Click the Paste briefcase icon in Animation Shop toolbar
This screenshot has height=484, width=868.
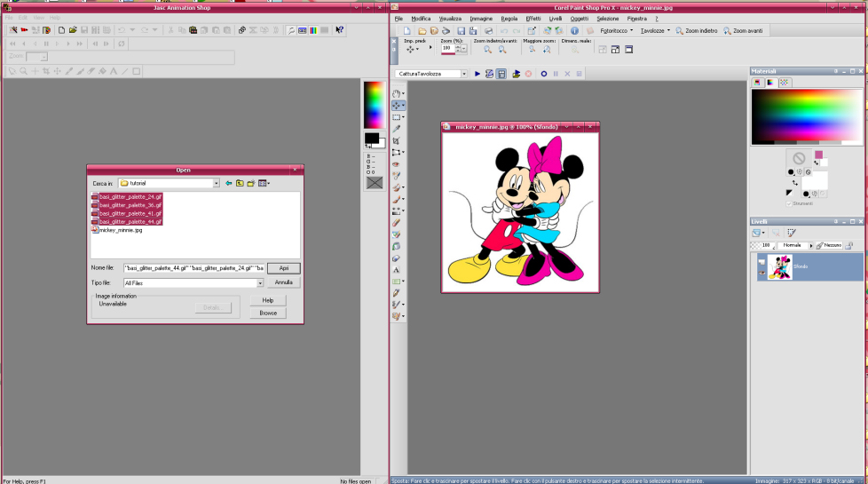[x=193, y=30]
